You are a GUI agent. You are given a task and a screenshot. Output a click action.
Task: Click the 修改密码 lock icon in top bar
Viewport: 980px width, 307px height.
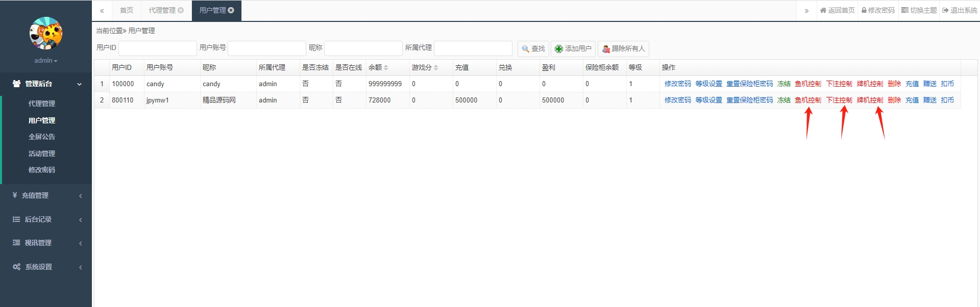click(x=864, y=10)
